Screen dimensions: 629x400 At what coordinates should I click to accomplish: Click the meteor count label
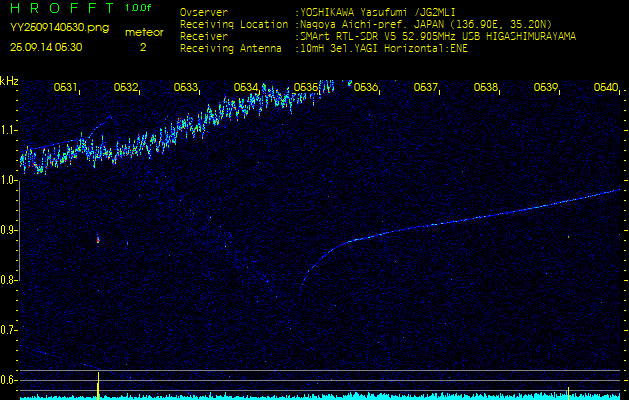pos(144,32)
